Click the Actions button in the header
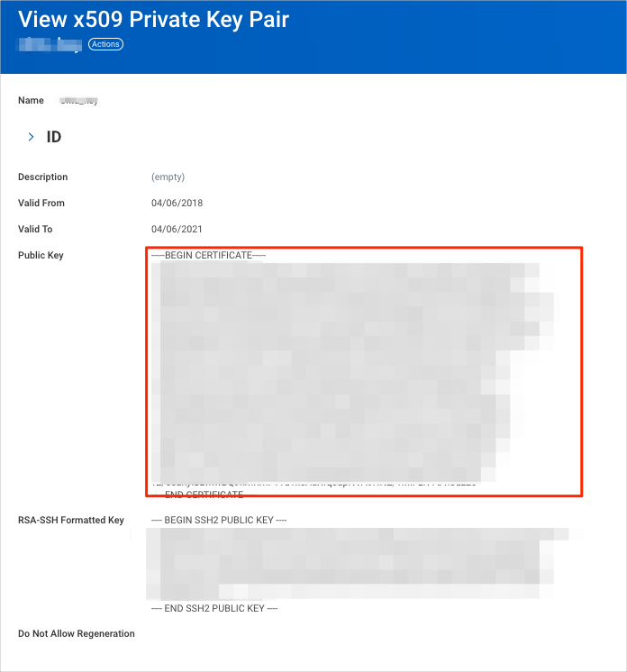Screen dimensions: 627x672 point(105,44)
